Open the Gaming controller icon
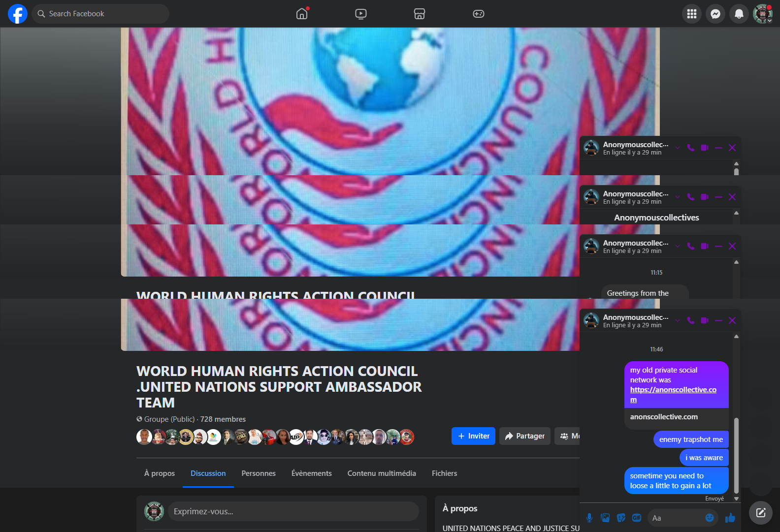 [x=479, y=14]
